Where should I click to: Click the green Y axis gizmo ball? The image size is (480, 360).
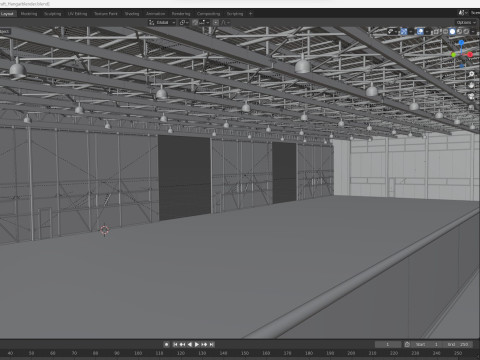tap(454, 55)
